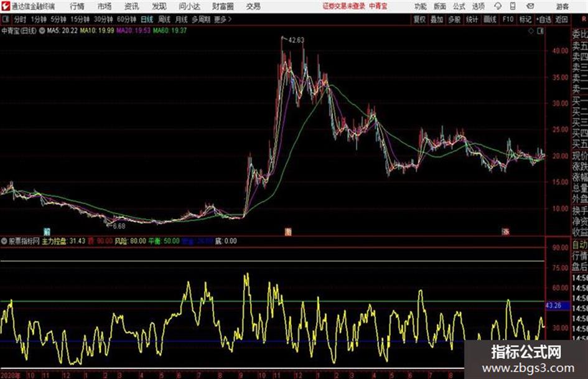
Task: Click the 6.68 low price label
Action: click(119, 226)
